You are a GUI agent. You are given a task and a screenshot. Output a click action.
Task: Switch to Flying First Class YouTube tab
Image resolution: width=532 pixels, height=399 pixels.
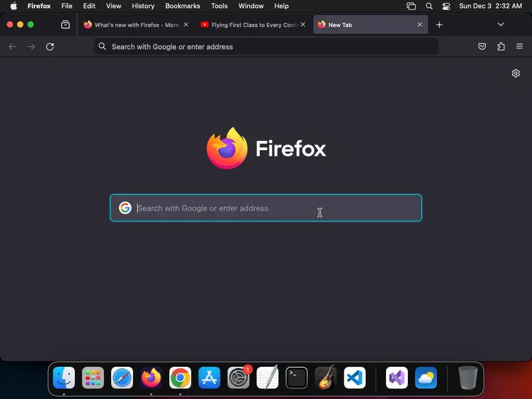pyautogui.click(x=253, y=25)
